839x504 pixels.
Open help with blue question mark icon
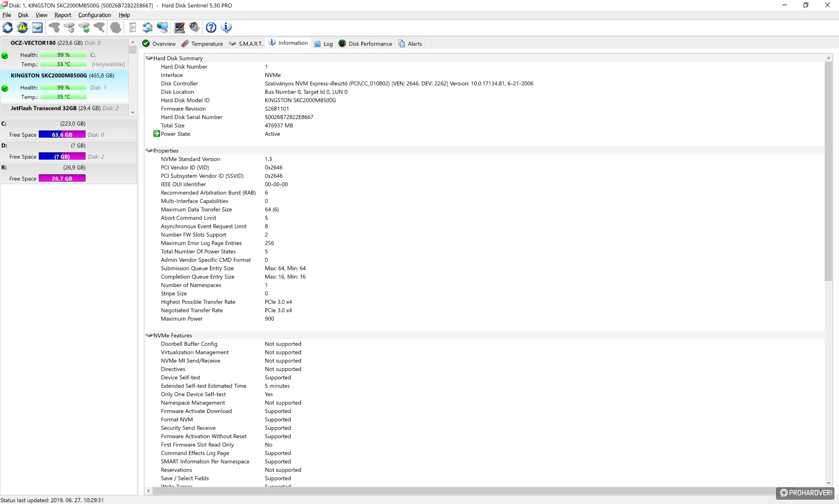[x=211, y=27]
